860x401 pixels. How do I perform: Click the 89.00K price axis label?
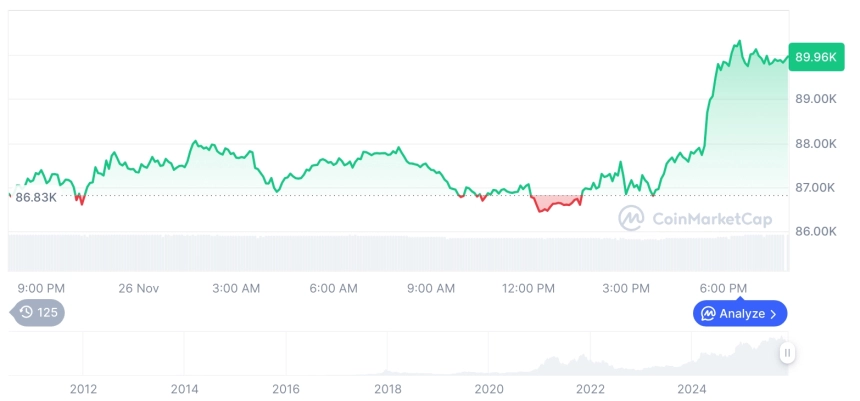pyautogui.click(x=815, y=100)
